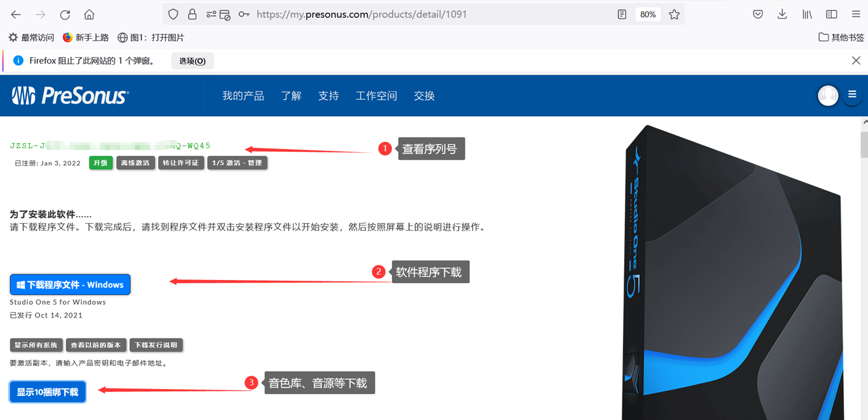Click the 下载程序文件 - Windows button
The height and width of the screenshot is (420, 868).
[70, 285]
